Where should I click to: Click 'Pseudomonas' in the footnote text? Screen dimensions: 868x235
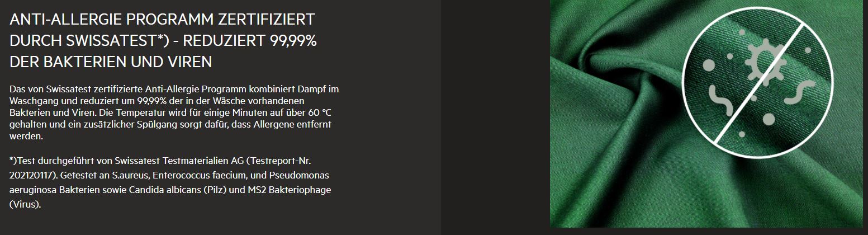306,175
